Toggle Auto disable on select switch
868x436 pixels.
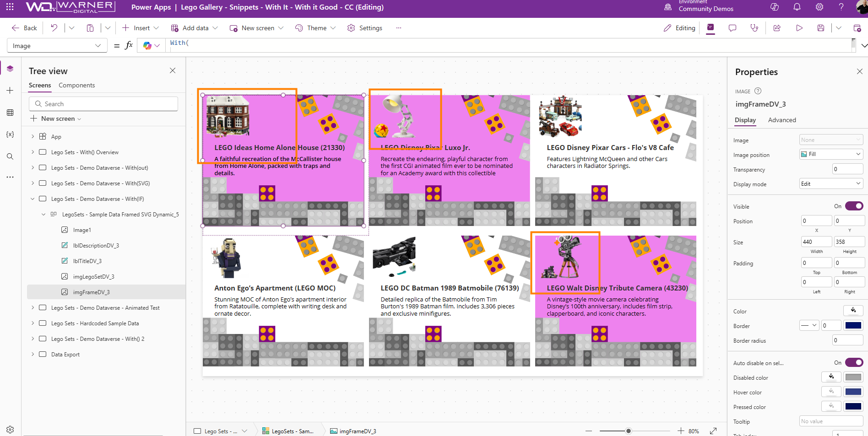(854, 363)
